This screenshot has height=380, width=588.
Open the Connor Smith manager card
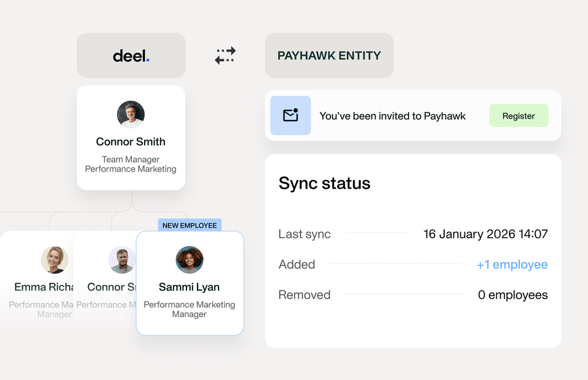[x=131, y=137]
